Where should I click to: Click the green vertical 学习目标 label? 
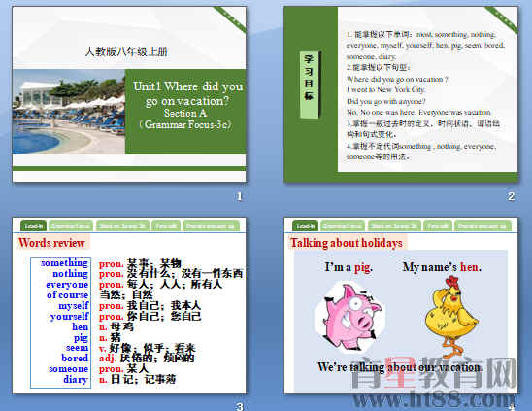(309, 85)
